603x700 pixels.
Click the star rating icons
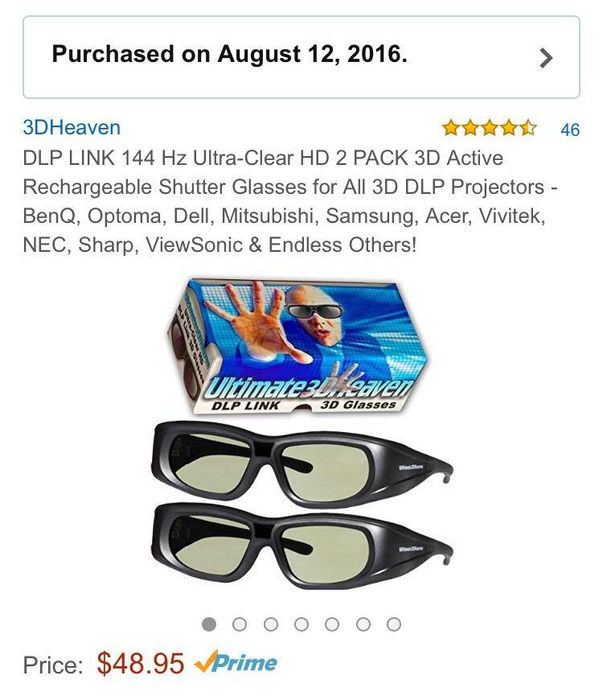click(x=490, y=128)
